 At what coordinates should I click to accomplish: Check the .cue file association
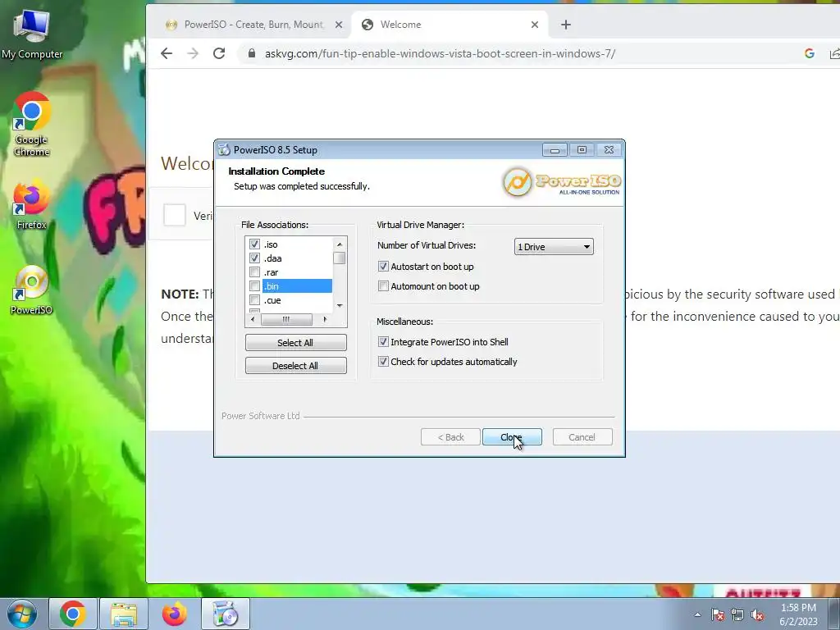tap(254, 300)
